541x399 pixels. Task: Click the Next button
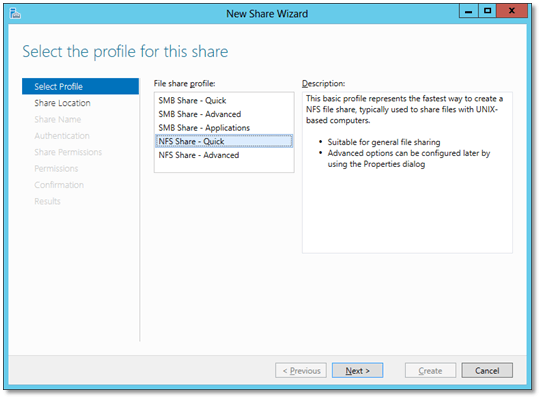coord(357,370)
